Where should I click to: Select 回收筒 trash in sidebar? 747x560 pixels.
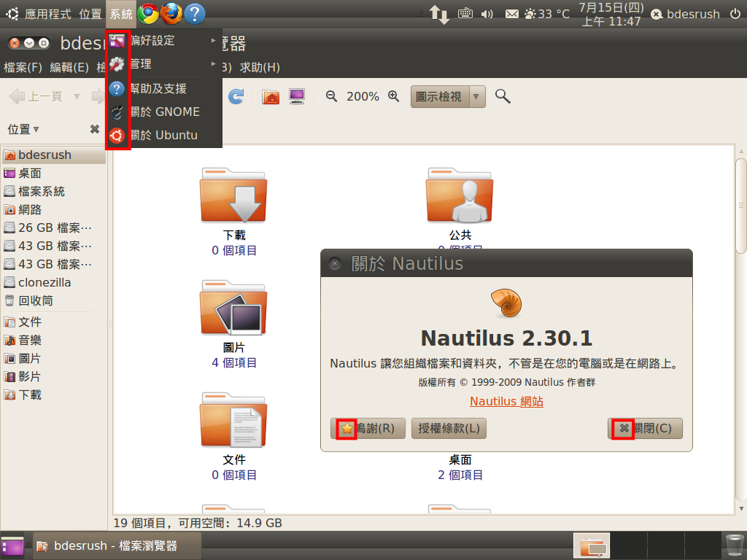click(53, 300)
